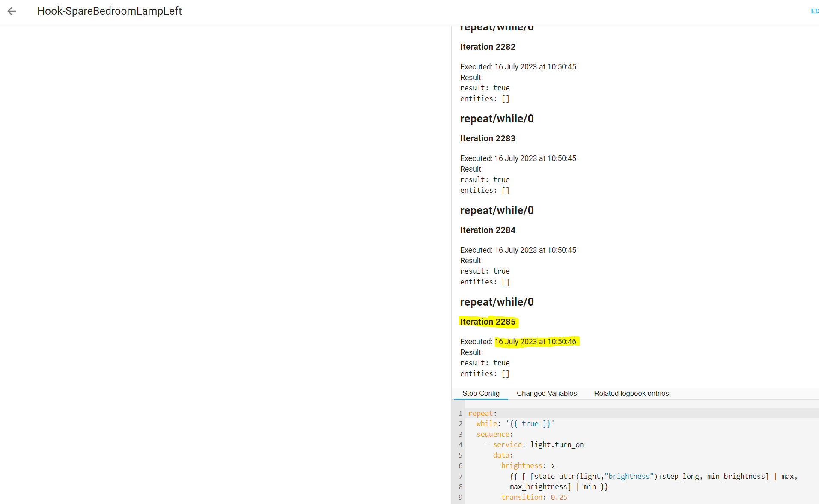819x504 pixels.
Task: Switch to the Changed Variables tab
Action: (546, 393)
